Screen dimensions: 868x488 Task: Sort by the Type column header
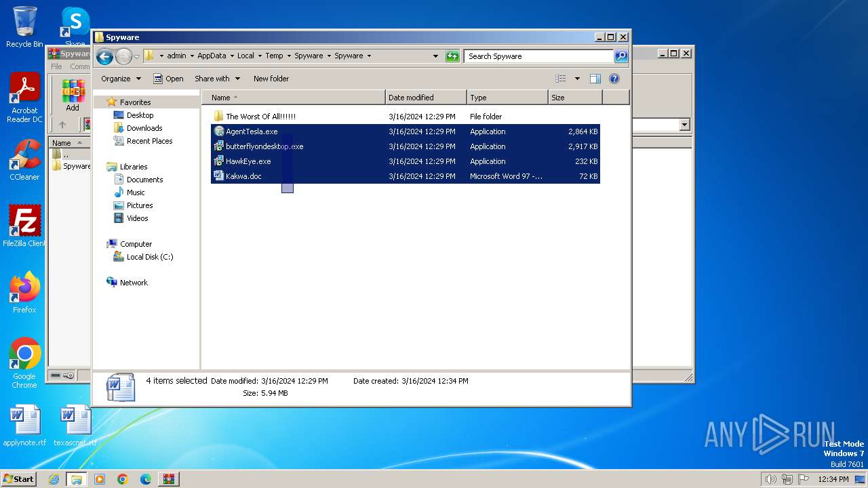(507, 98)
